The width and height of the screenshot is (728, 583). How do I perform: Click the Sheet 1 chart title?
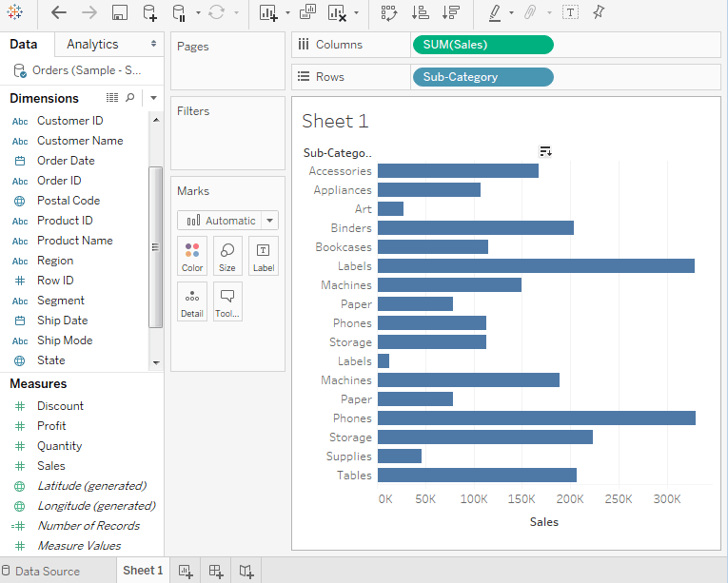335,121
